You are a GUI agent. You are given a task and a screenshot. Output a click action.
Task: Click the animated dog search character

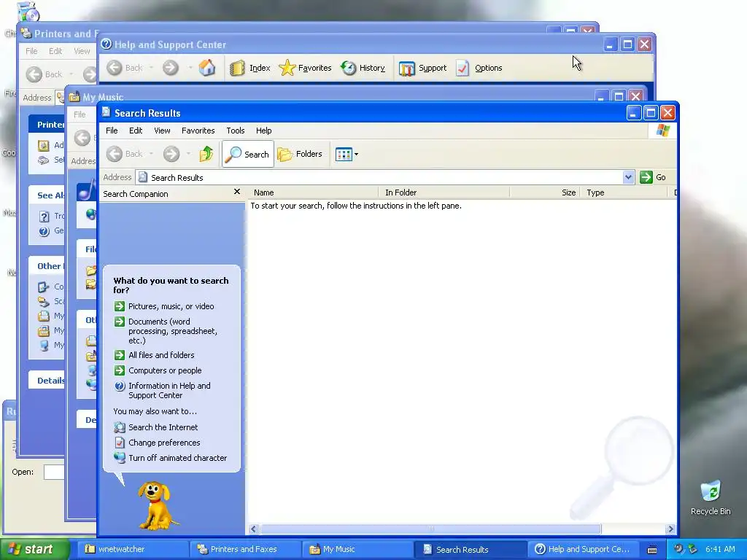156,505
